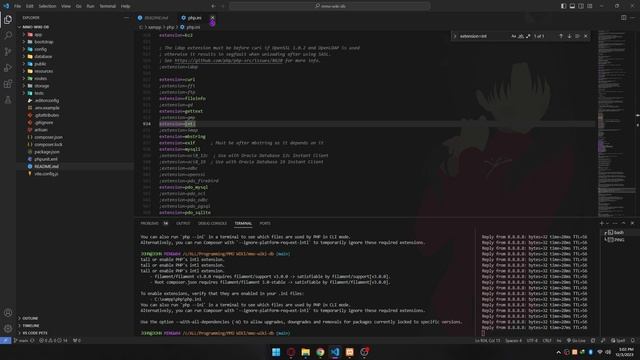This screenshot has height=360, width=640.
Task: Open the Help menu
Action: tap(126, 6)
